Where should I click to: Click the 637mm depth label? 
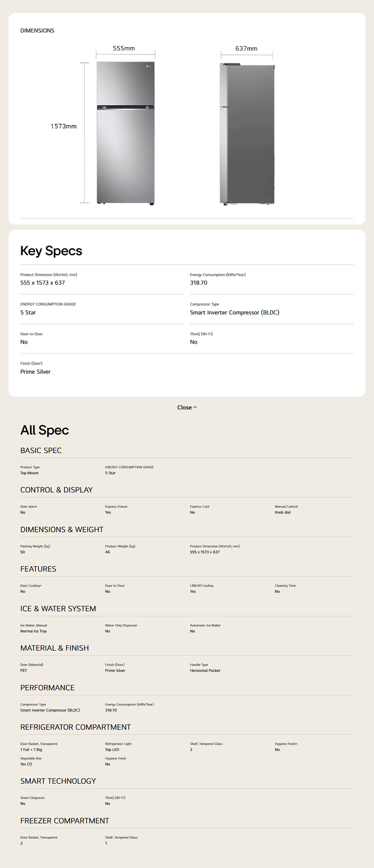coord(246,49)
